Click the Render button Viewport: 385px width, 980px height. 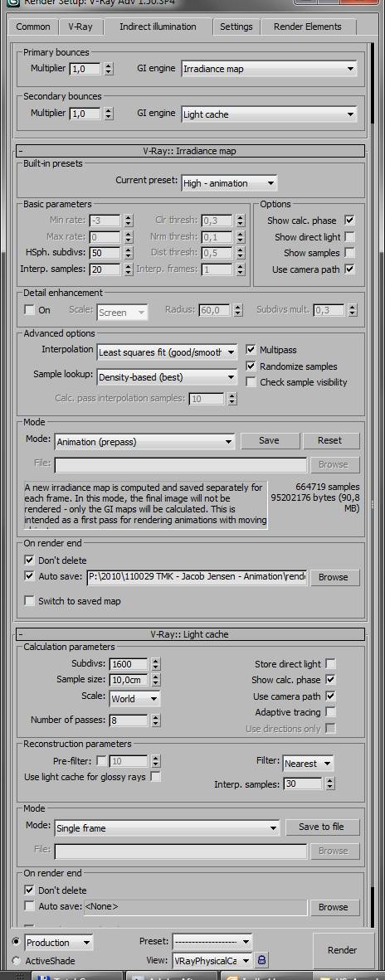point(343,950)
